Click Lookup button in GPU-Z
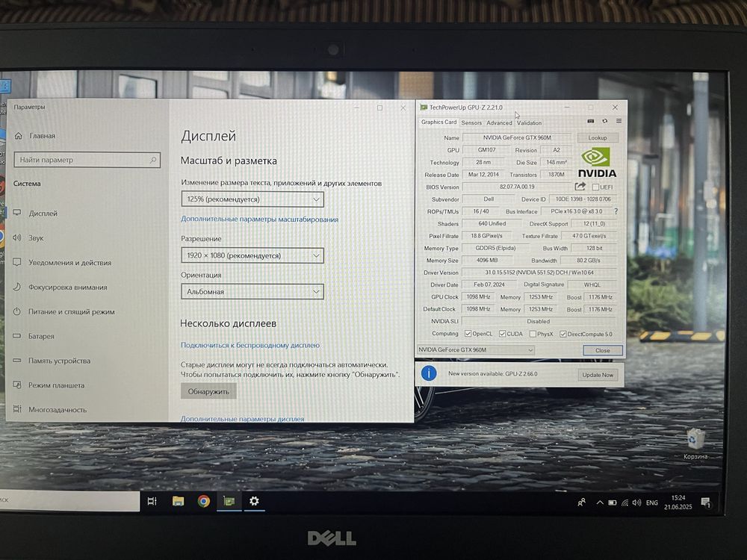The height and width of the screenshot is (560, 747). (598, 137)
